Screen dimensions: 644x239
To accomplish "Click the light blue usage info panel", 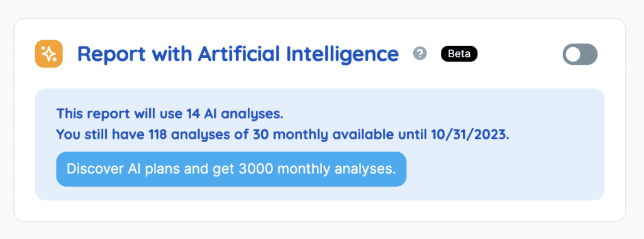I will coord(319,144).
